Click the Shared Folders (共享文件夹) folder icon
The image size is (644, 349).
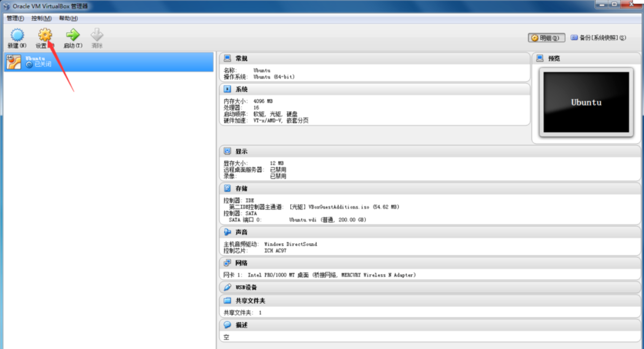228,301
